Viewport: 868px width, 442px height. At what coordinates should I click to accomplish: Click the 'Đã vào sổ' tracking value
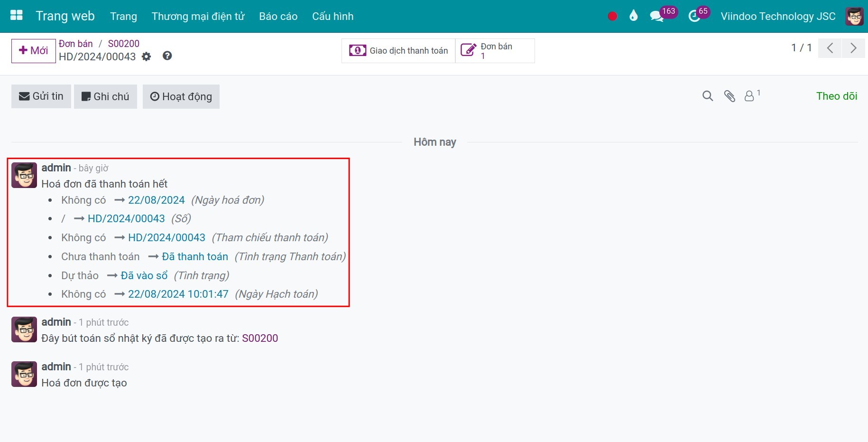click(x=144, y=275)
